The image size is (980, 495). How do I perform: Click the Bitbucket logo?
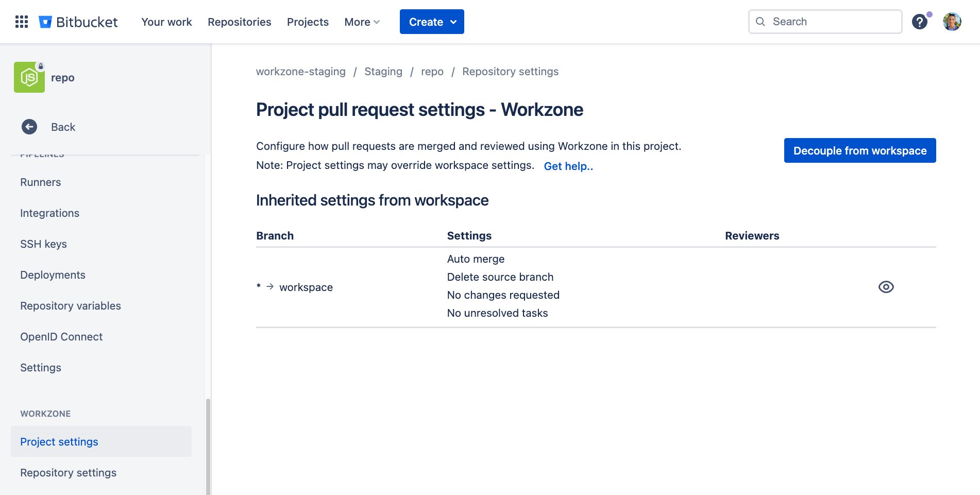pos(77,22)
